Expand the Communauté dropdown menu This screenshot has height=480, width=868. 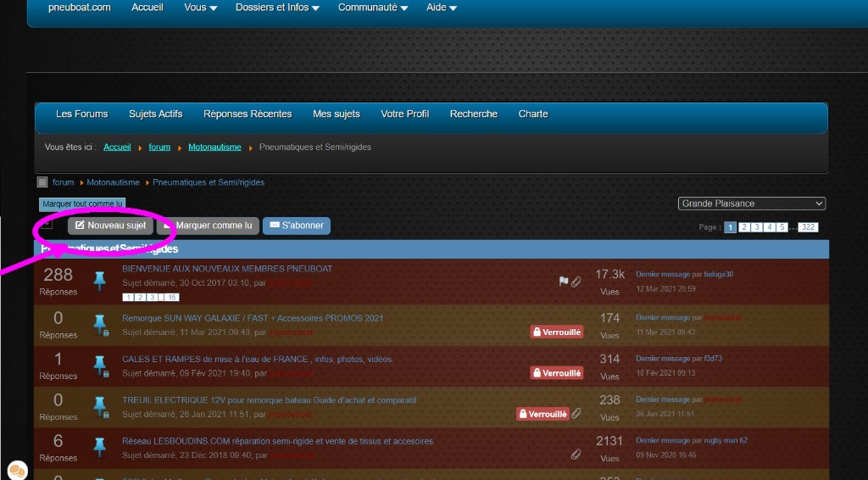pos(372,8)
